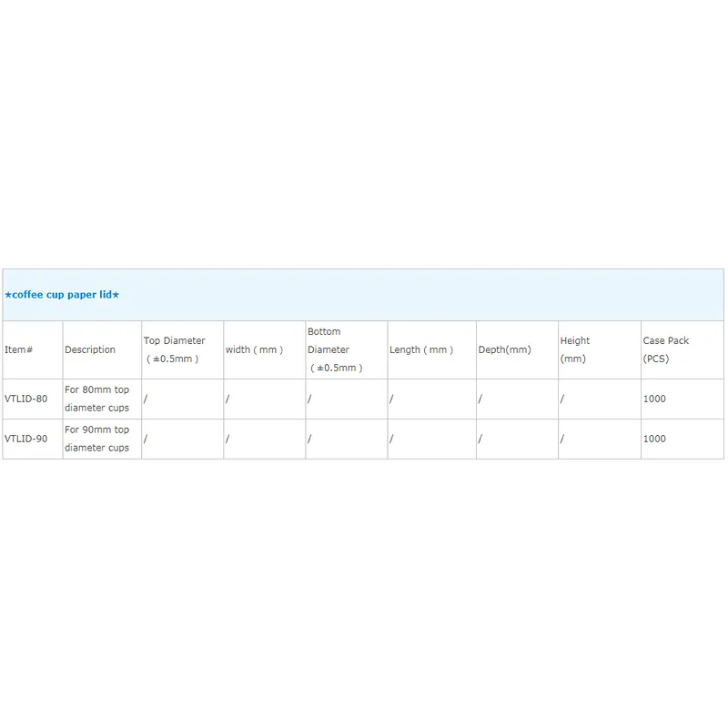Click the Length slash in VTLID-80 row

pyautogui.click(x=391, y=399)
